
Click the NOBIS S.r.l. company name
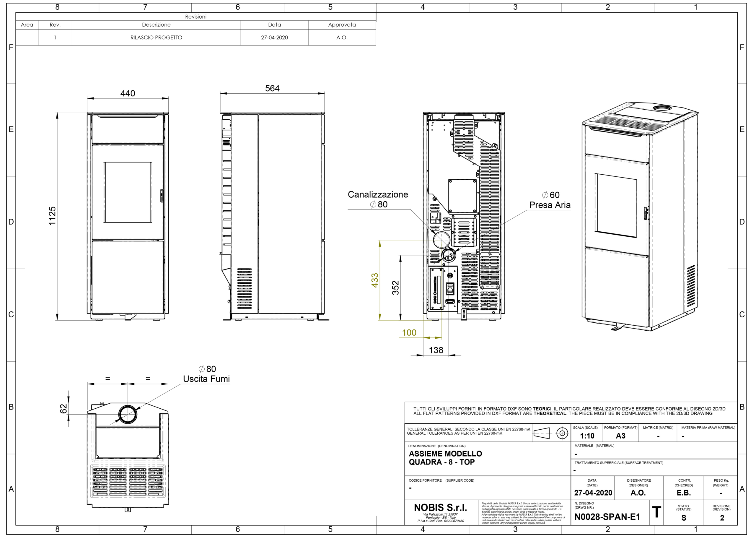pos(440,508)
